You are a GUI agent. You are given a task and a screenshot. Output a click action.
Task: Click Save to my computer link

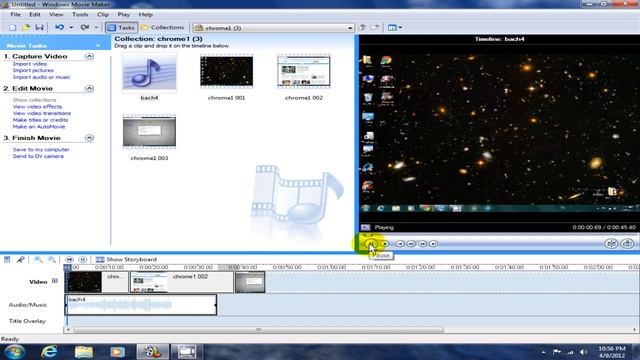pos(41,150)
